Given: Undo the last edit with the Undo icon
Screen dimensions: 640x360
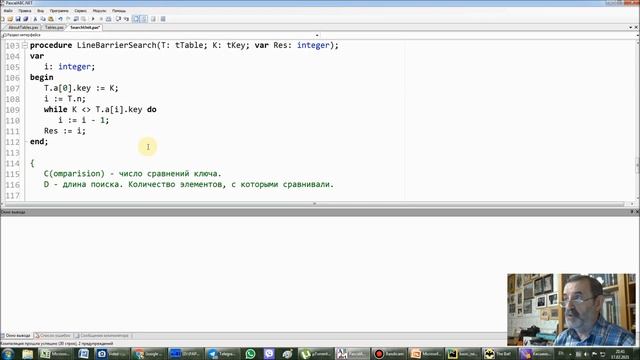Looking at the screenshot, I should tap(60, 19).
